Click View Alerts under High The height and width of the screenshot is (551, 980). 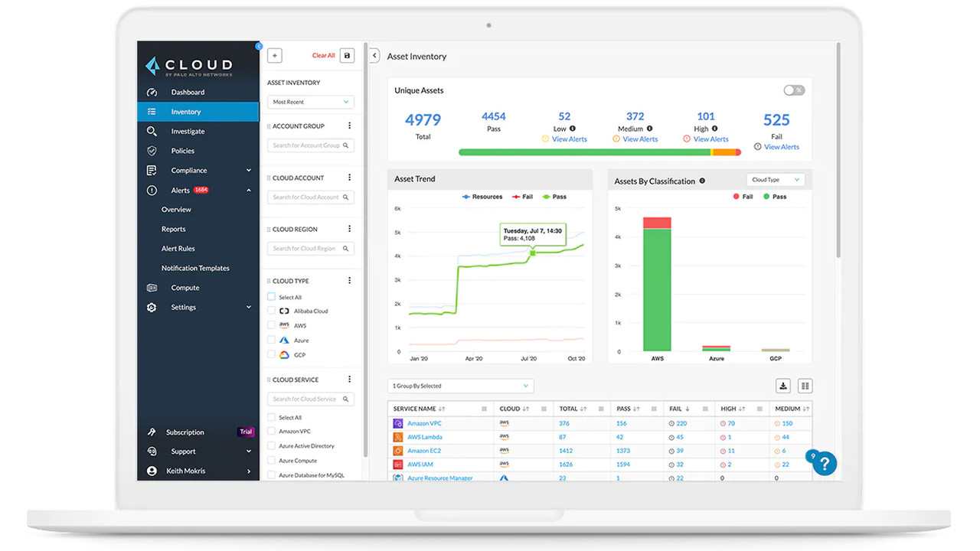711,139
